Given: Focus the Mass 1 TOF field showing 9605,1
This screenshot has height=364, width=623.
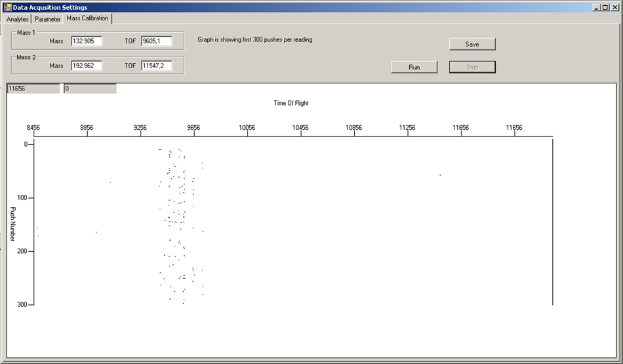Looking at the screenshot, I should 156,41.
